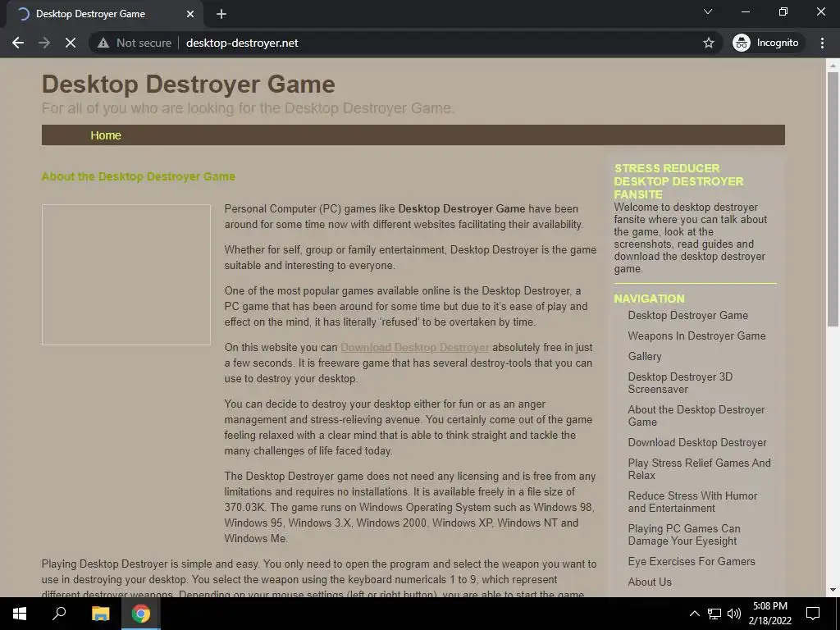840x630 pixels.
Task: Click the tagline For all of you who are looking
Action: [x=248, y=108]
